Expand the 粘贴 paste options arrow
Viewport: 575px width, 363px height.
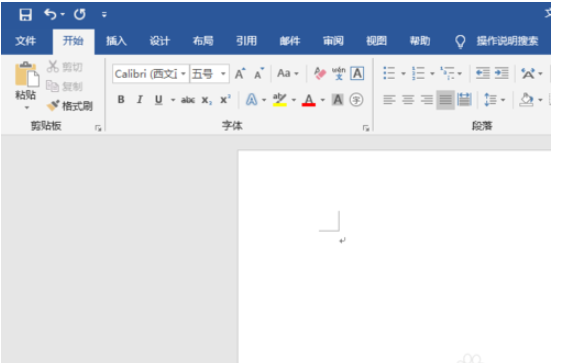click(26, 107)
